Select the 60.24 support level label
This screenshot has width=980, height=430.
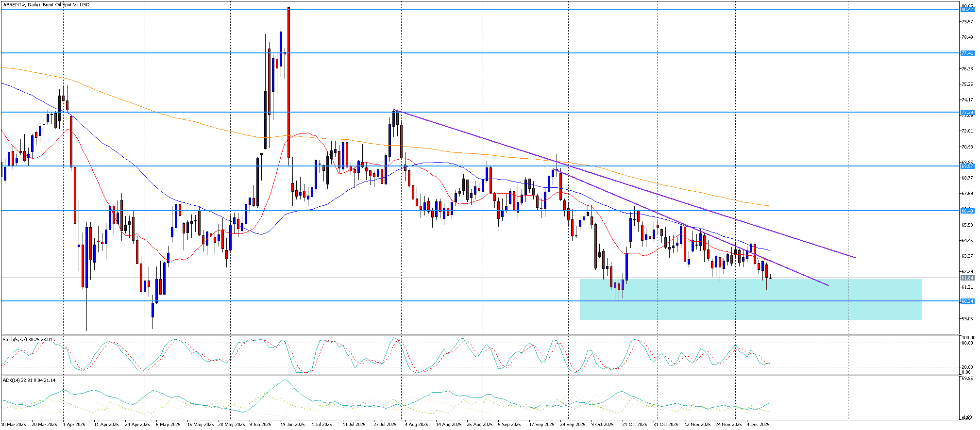(967, 301)
